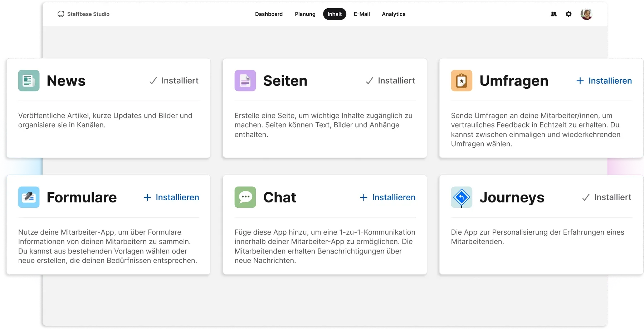Click Installiert status on News card
The width and height of the screenshot is (644, 329).
[x=174, y=81]
